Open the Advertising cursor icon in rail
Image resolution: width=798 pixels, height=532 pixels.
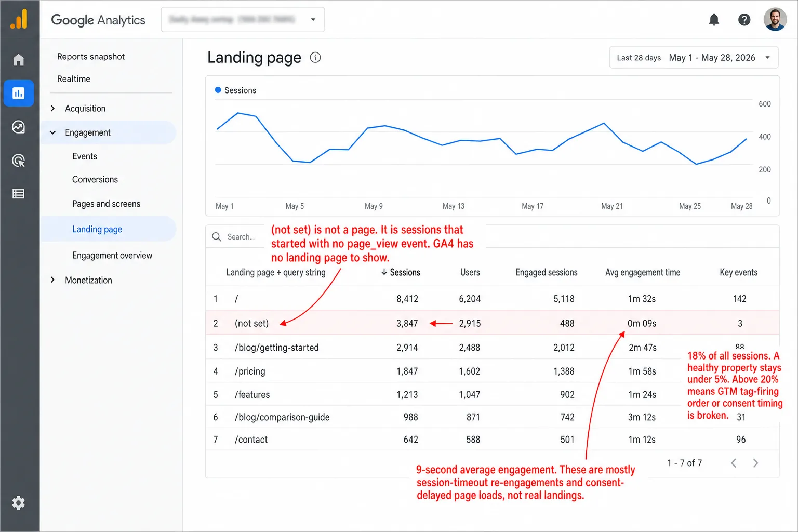point(19,161)
